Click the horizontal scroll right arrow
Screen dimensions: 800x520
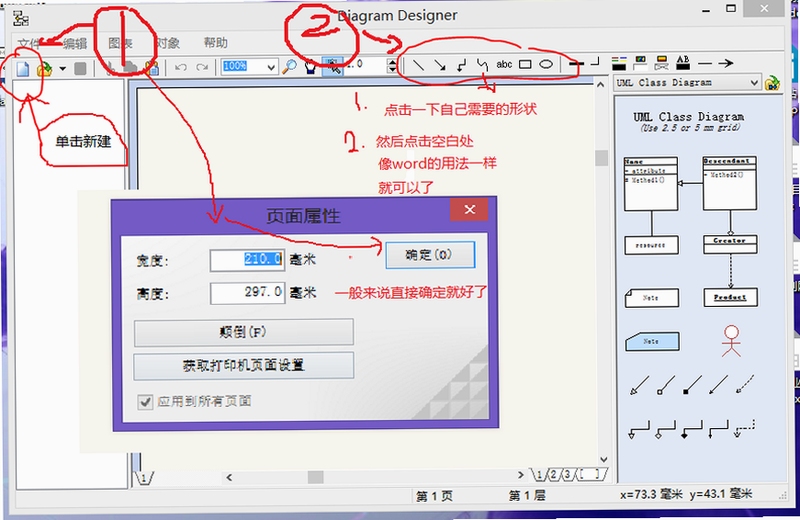pos(520,475)
